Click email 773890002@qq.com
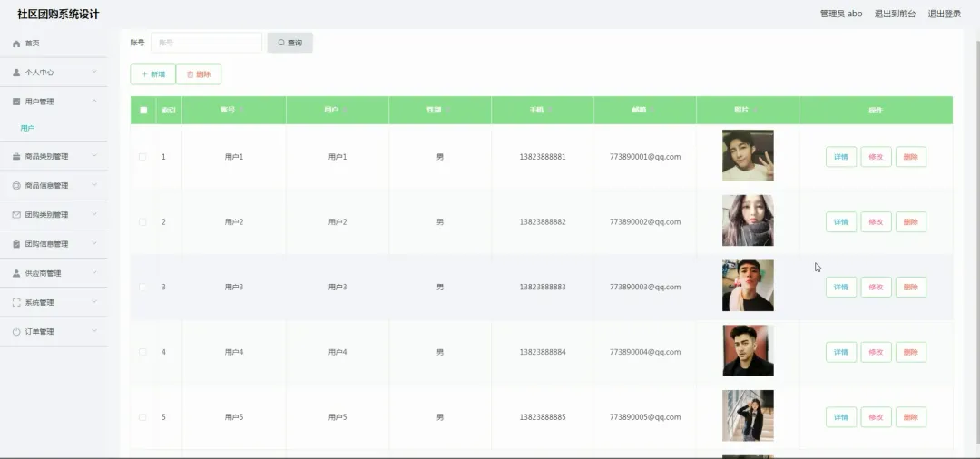980x459 pixels. coord(645,221)
